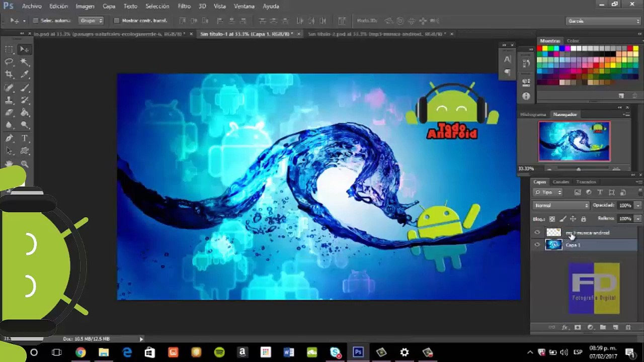
Task: Select the mp3-musica-android layer name
Action: (x=588, y=233)
